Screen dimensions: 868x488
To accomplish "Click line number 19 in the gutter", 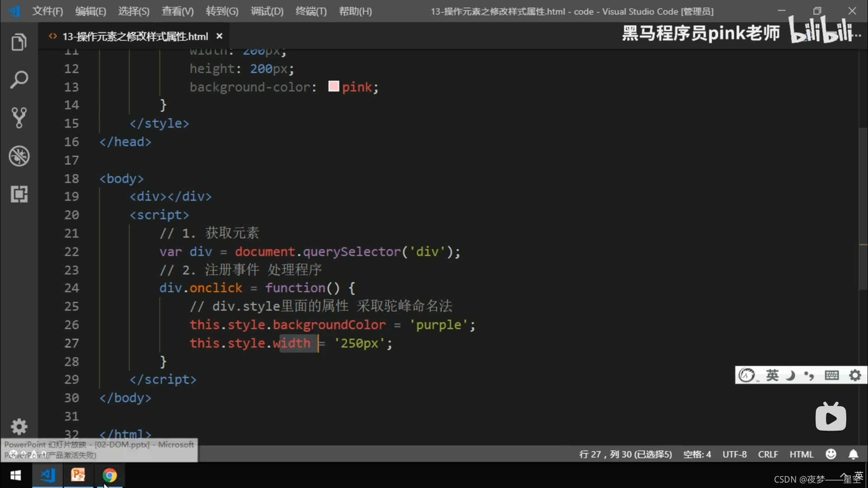I will (71, 197).
